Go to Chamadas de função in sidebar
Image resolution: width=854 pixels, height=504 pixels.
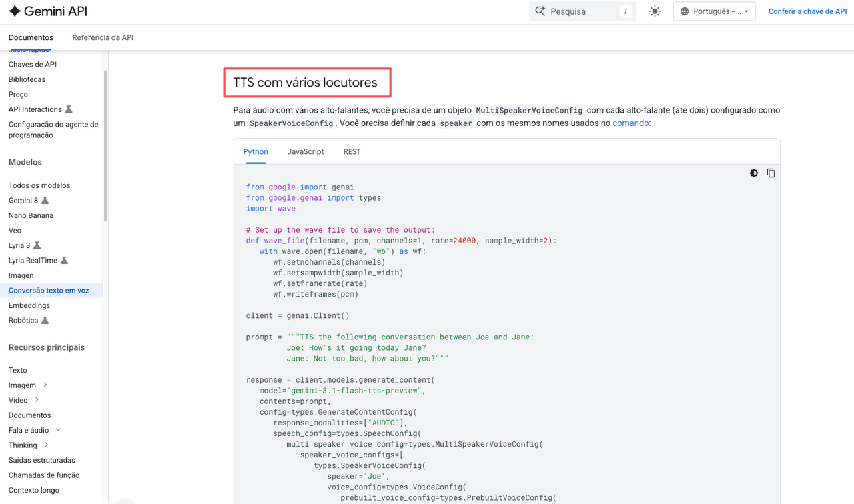pos(44,475)
